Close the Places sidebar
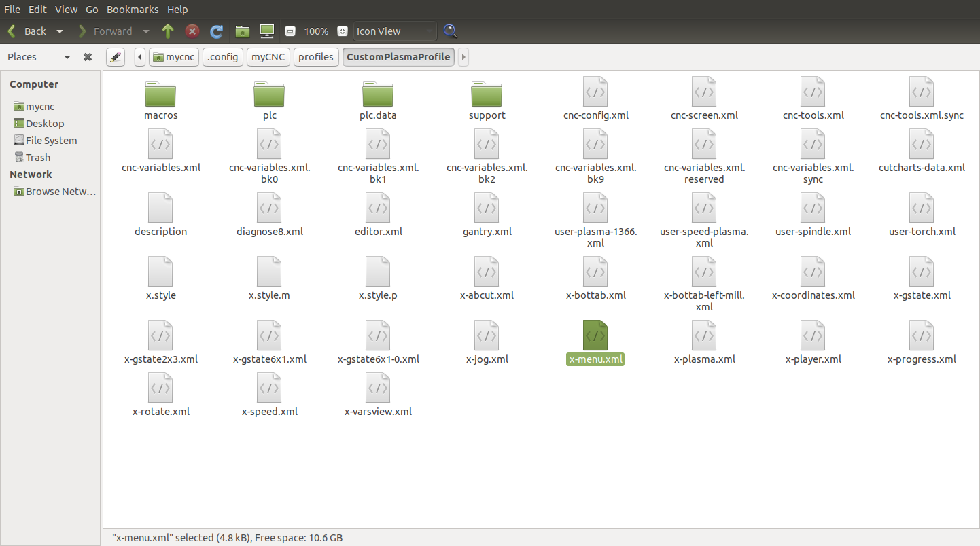This screenshot has height=546, width=980. pos(88,57)
